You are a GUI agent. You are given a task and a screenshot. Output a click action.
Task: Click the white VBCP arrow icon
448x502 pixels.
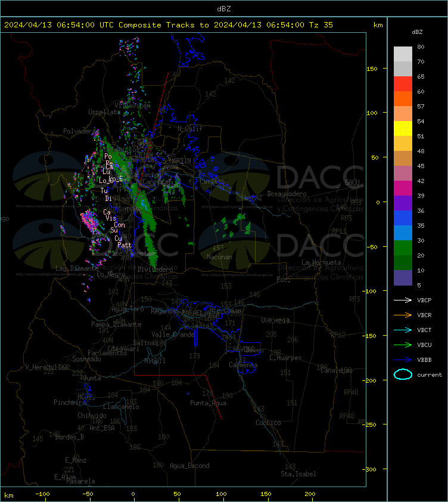coord(403,300)
